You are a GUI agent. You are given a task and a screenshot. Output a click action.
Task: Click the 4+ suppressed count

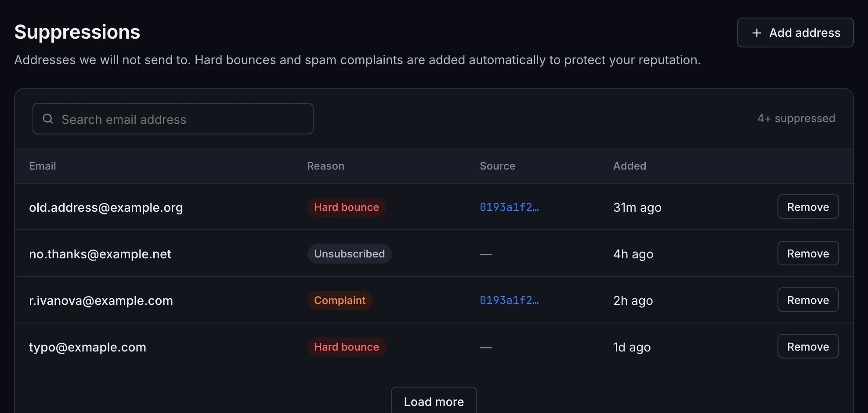[796, 118]
